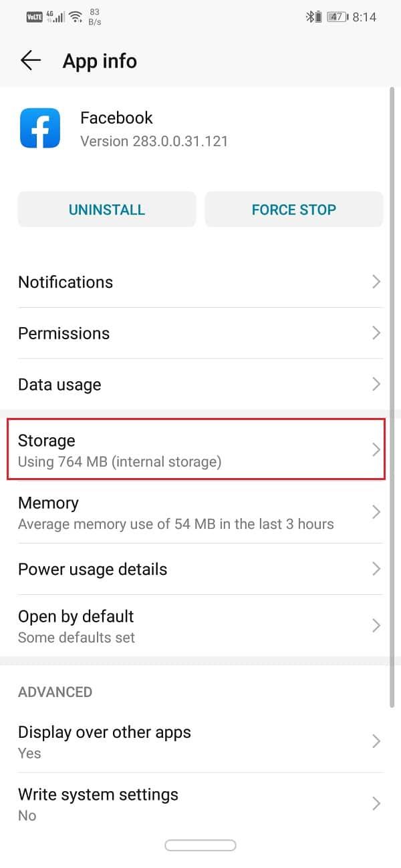Tap the bottom home navigation pill
Screen dimensions: 401x868
pos(200,845)
